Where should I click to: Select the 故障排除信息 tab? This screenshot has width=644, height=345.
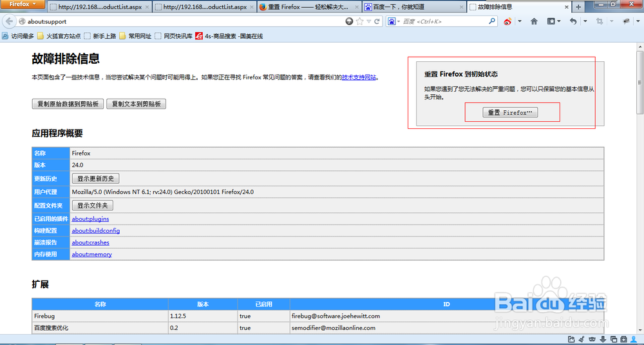pos(520,7)
